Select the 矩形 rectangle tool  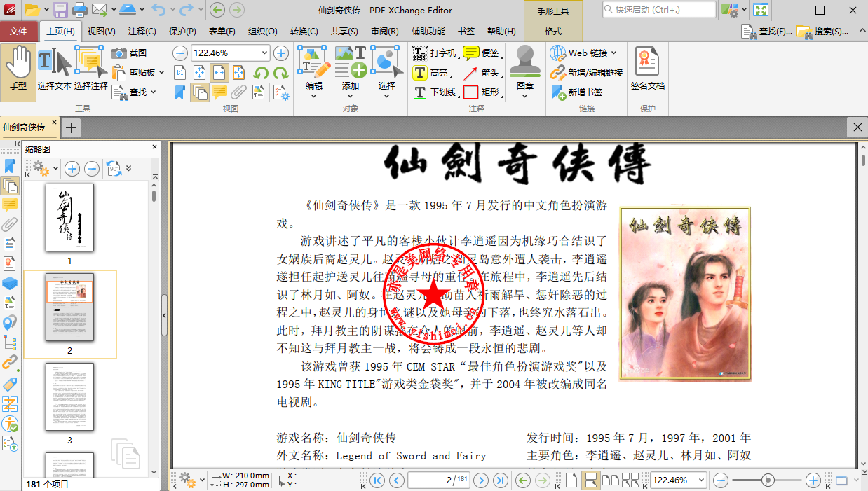point(482,92)
